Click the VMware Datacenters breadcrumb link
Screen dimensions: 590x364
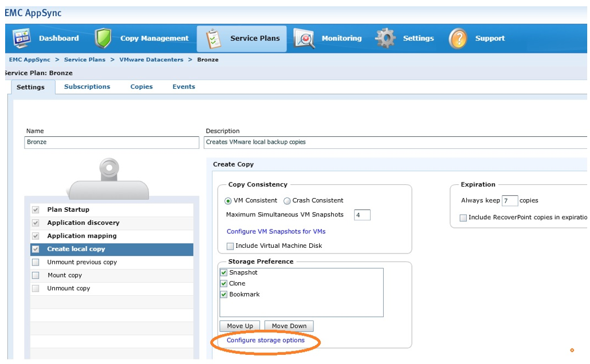click(x=151, y=60)
